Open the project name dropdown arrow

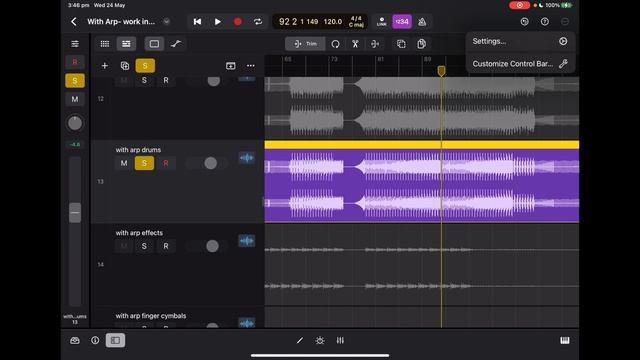click(x=166, y=22)
